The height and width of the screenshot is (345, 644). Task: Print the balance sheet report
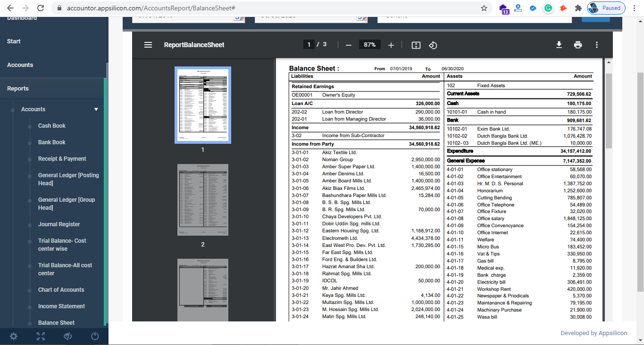pyautogui.click(x=578, y=45)
